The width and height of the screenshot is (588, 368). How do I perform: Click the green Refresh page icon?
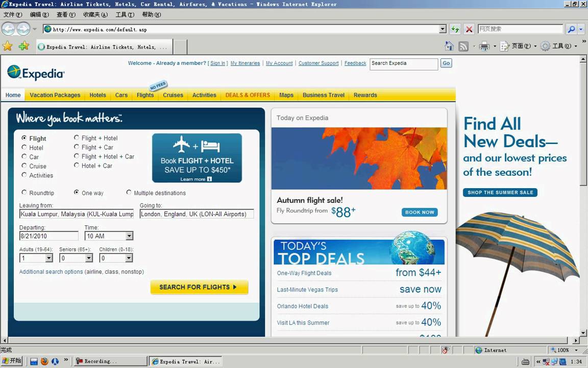[x=455, y=29]
